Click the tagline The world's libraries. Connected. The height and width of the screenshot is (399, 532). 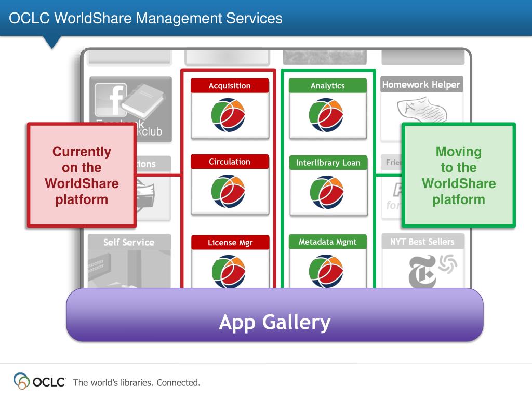137,382
